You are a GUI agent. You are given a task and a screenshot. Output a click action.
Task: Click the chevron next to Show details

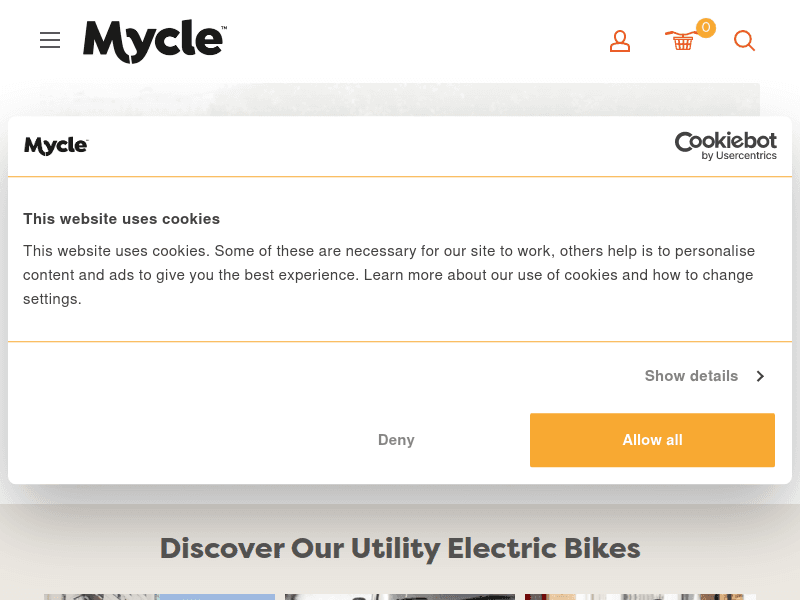coord(760,376)
